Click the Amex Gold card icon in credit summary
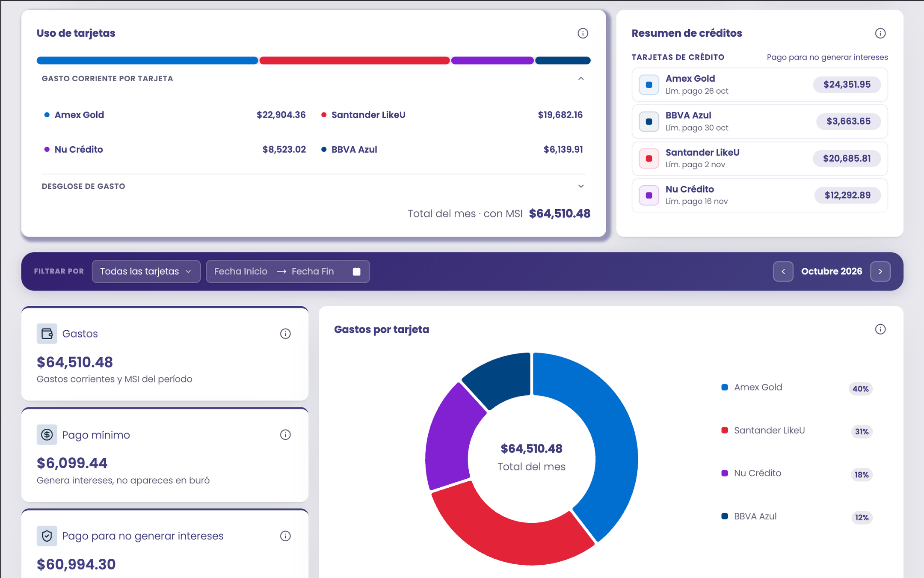 click(x=649, y=85)
